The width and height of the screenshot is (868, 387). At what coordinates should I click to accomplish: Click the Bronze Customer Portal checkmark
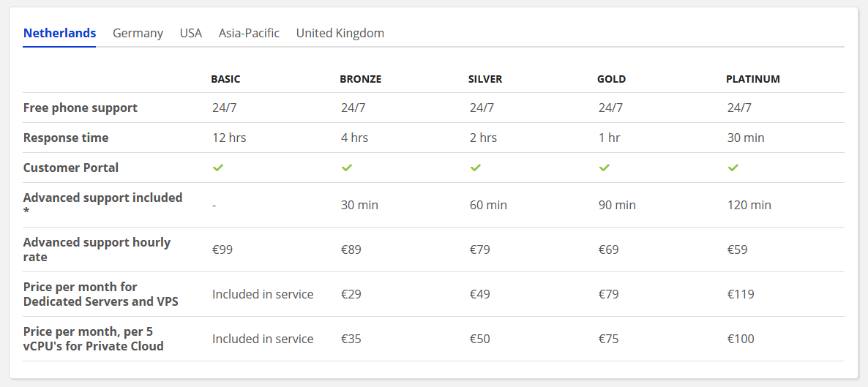click(x=347, y=168)
